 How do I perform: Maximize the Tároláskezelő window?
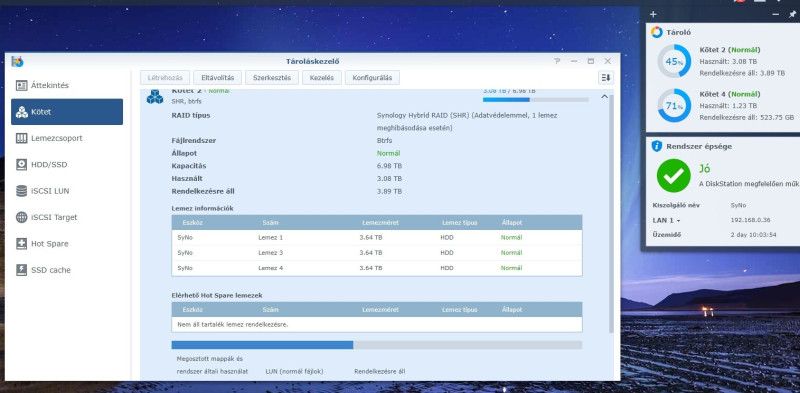coord(591,61)
